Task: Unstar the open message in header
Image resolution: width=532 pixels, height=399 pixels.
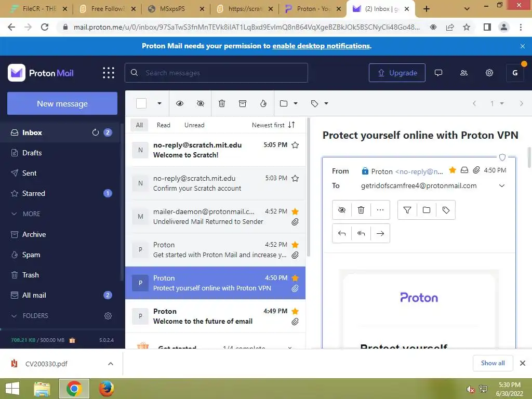Action: (x=453, y=170)
